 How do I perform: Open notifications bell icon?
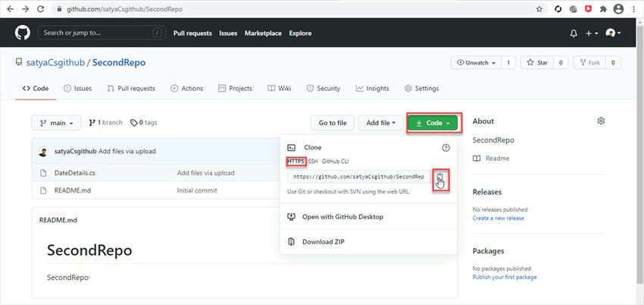pos(574,33)
